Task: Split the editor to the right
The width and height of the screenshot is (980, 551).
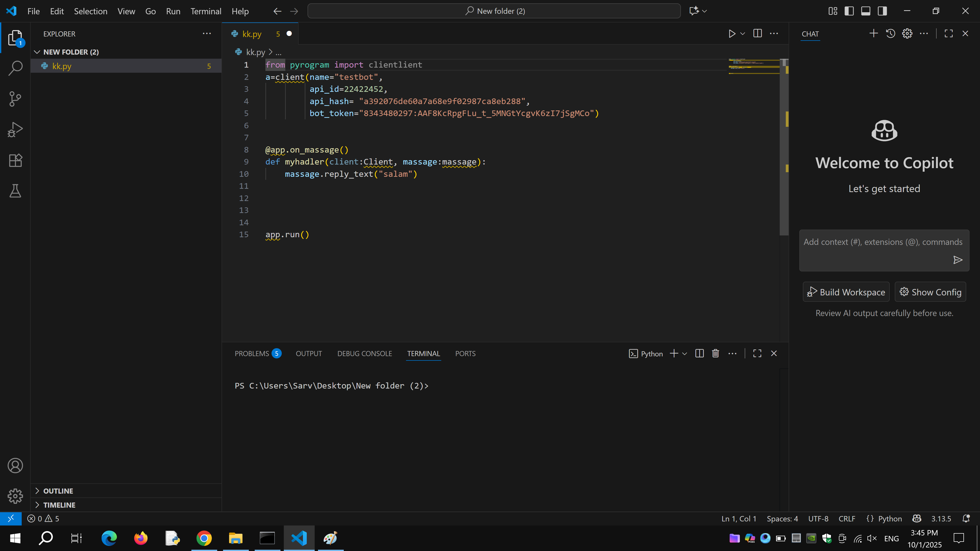Action: 757,33
